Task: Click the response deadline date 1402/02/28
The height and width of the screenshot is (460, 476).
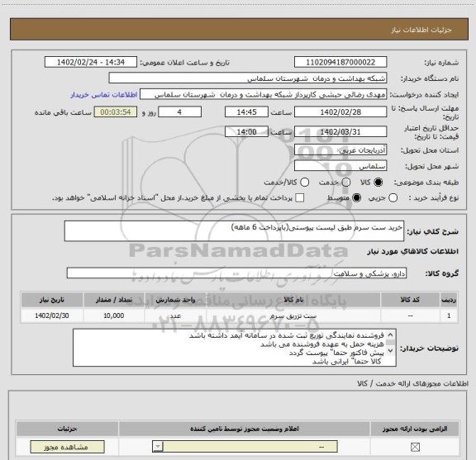Action: coord(340,112)
